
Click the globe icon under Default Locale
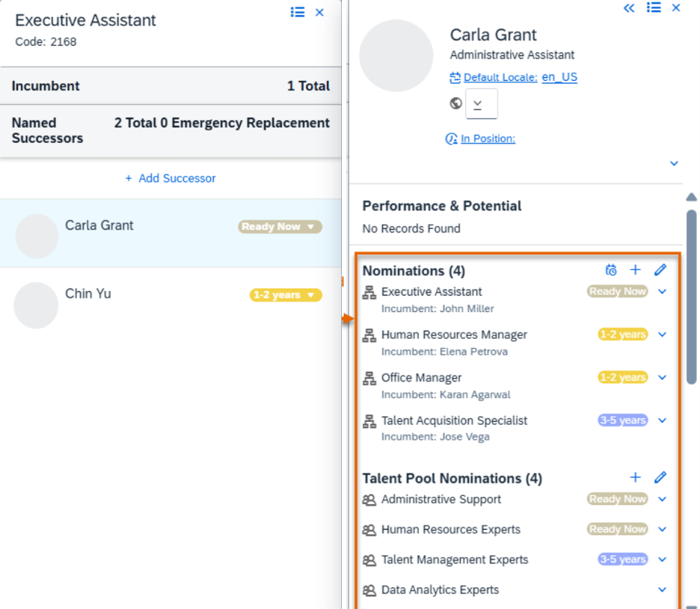(455, 103)
